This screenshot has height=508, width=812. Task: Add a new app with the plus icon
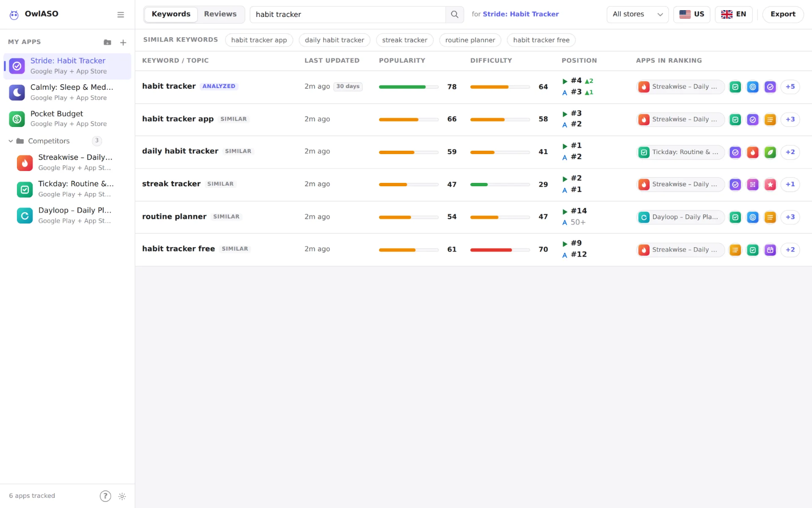pos(123,42)
